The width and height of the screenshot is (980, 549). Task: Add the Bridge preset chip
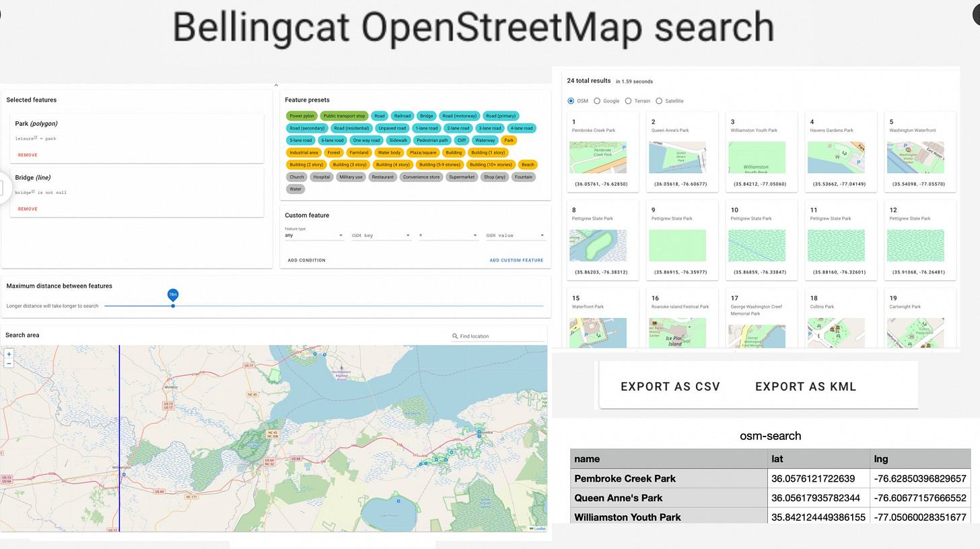coord(426,116)
